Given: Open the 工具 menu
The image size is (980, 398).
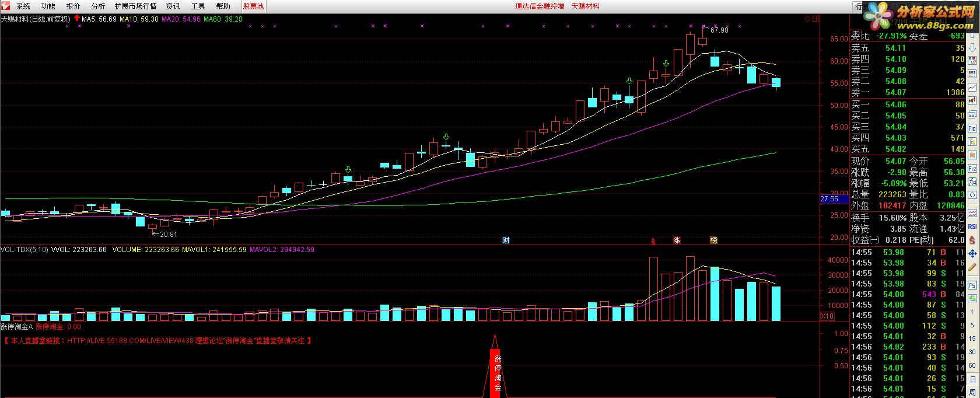Looking at the screenshot, I should point(198,6).
